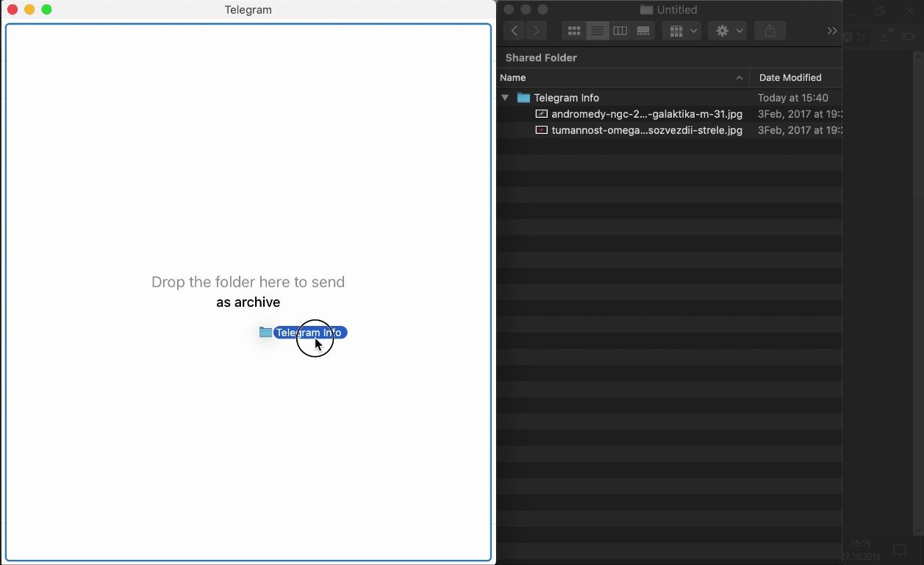Image resolution: width=924 pixels, height=565 pixels.
Task: Switch Finder to icon view
Action: tap(574, 31)
